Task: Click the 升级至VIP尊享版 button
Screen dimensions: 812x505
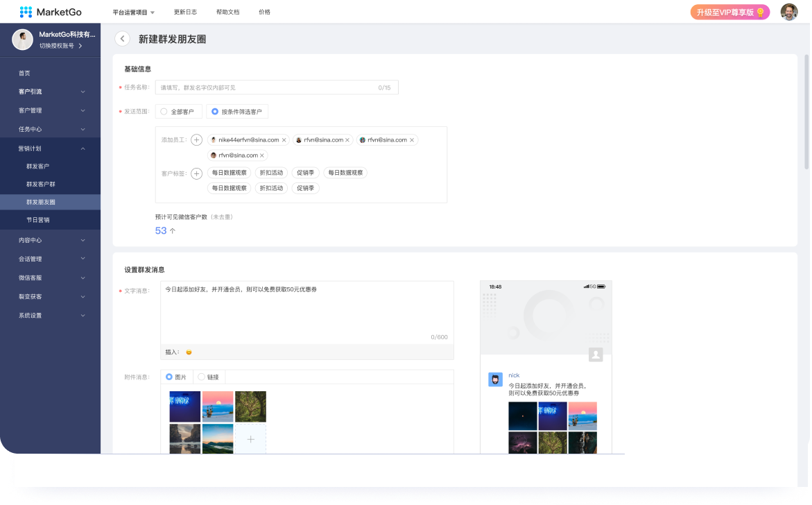Action: pos(729,12)
